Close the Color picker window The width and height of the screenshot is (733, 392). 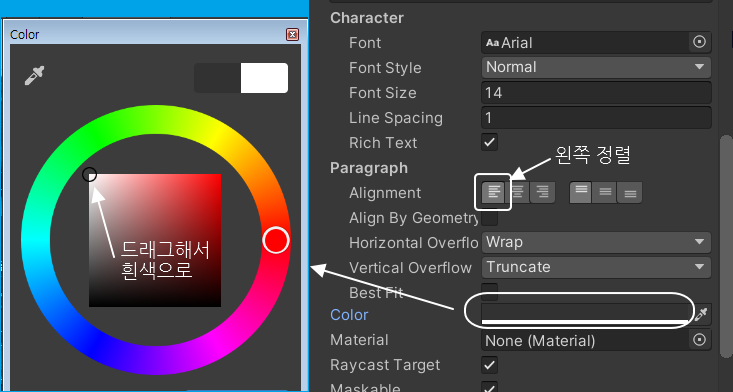pyautogui.click(x=293, y=35)
